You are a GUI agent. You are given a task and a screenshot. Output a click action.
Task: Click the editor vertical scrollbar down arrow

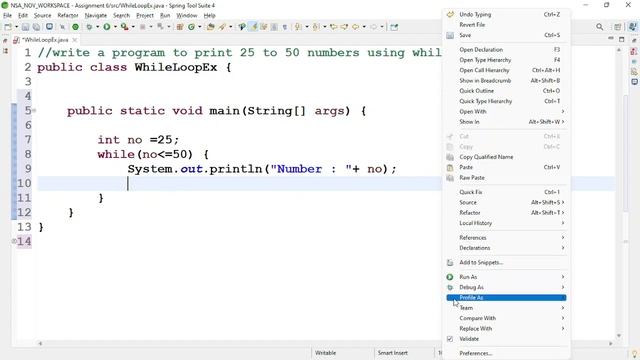[x=619, y=336]
